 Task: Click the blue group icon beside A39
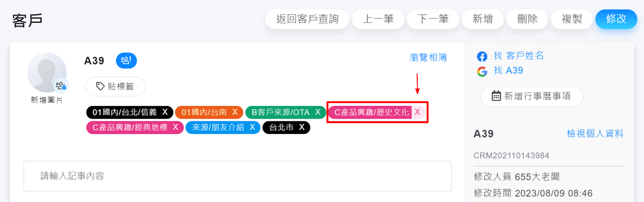(126, 60)
